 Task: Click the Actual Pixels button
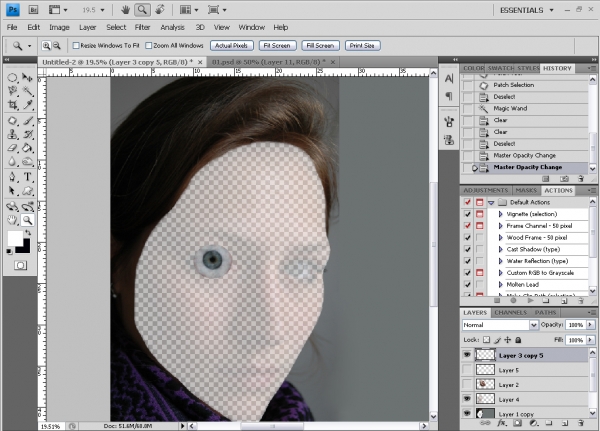(231, 46)
